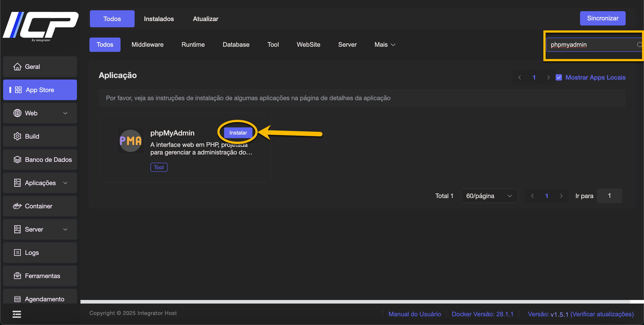Open the 60/página page size dropdown
Viewport: 644px width, 325px height.
click(489, 196)
